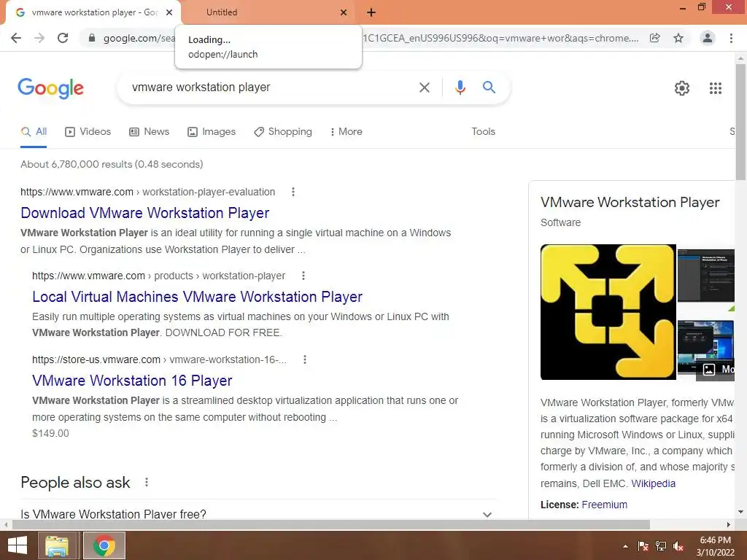Viewport: 747px width, 560px height.
Task: Switch to the Untitled browser tab
Action: 268,12
